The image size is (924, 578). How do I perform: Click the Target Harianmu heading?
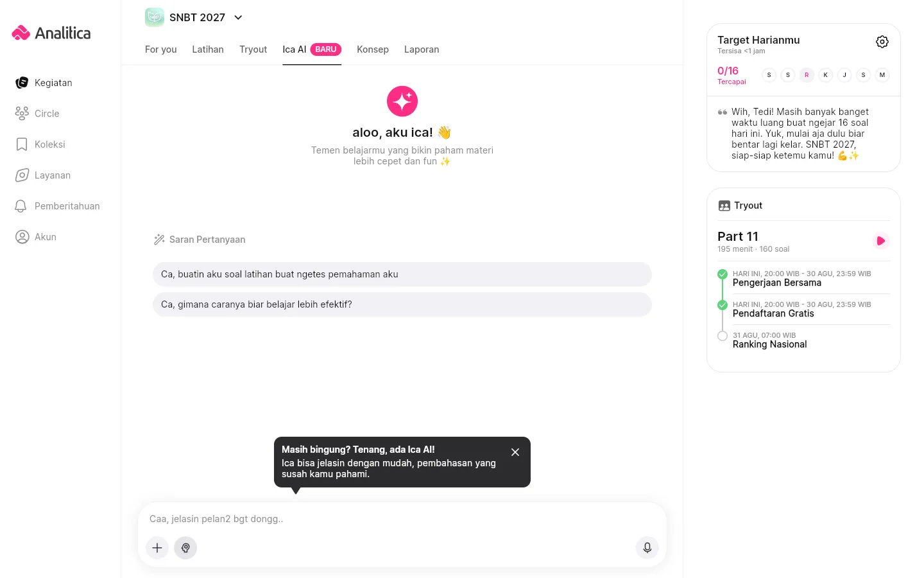(x=758, y=40)
